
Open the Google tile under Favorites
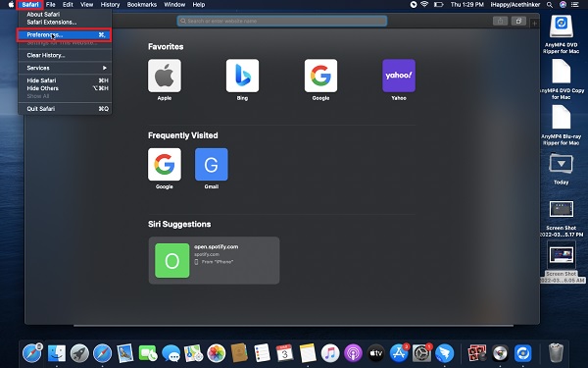pyautogui.click(x=320, y=76)
